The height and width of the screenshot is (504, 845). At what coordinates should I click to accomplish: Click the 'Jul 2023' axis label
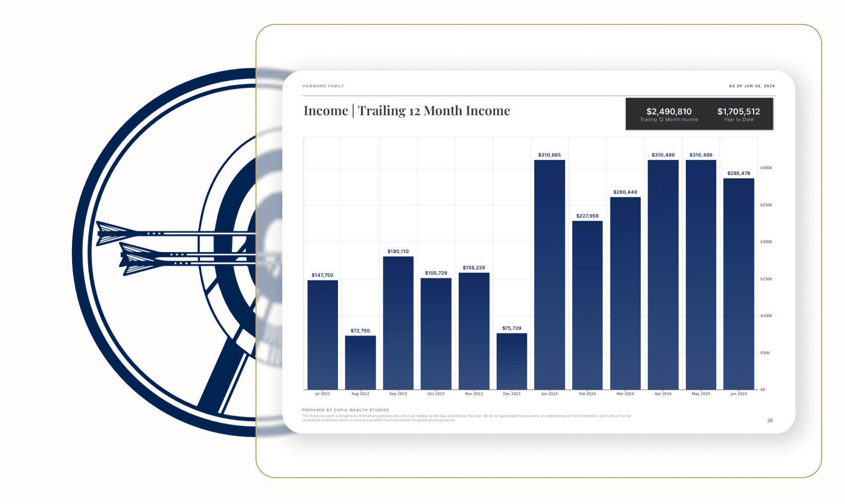[323, 394]
